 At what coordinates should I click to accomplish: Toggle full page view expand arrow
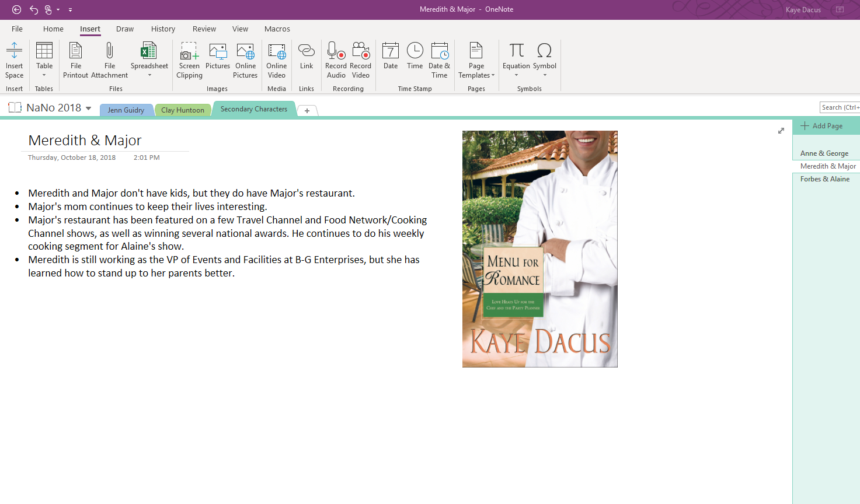click(x=781, y=131)
